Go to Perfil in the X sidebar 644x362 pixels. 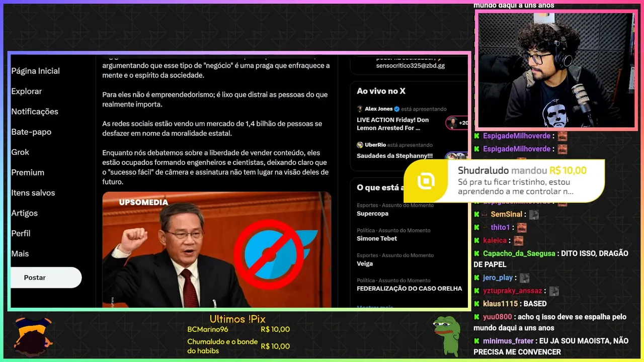[21, 233]
